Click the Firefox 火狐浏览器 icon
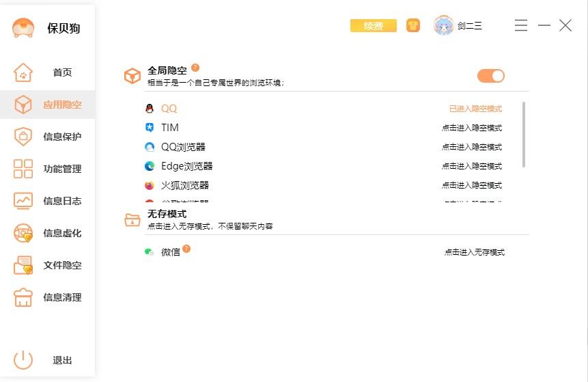The width and height of the screenshot is (588, 382). click(x=150, y=185)
